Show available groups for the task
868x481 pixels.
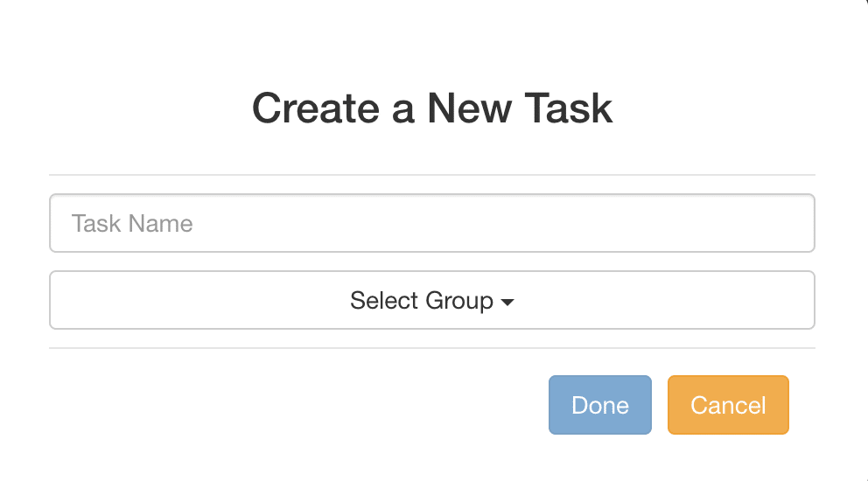pos(431,300)
